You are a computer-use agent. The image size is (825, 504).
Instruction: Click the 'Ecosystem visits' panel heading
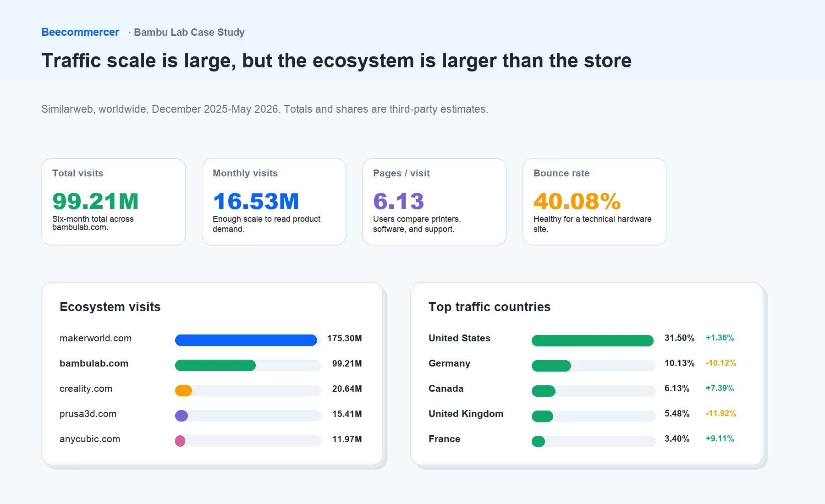110,307
